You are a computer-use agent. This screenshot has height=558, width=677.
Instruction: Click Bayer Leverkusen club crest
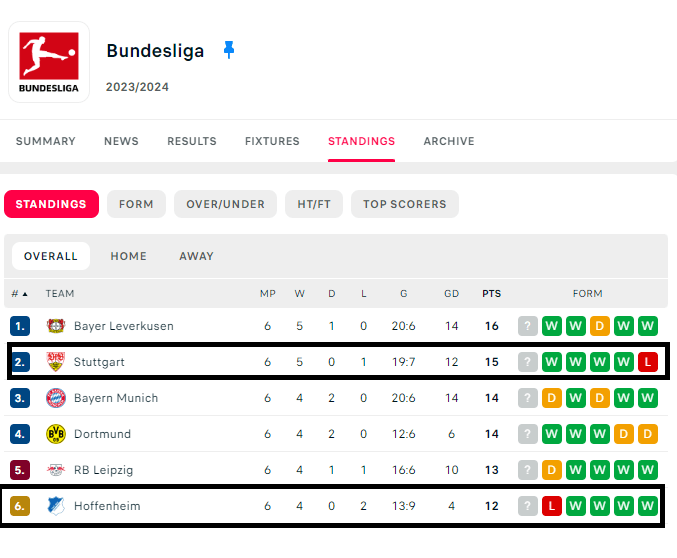[55, 326]
